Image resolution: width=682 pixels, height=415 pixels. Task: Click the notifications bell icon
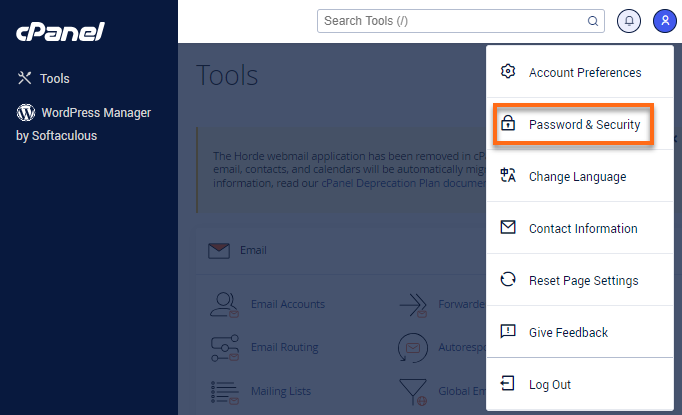click(x=629, y=20)
